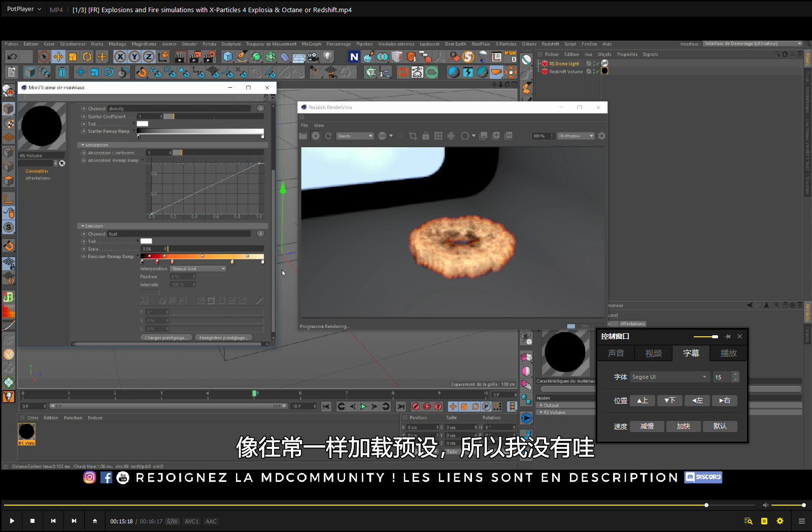Pin the control window
The width and height of the screenshot is (812, 532).
pos(728,336)
